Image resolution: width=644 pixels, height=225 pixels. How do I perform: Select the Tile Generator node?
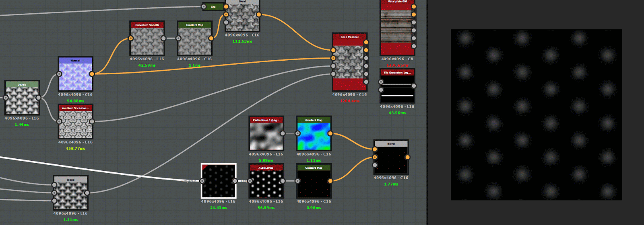(397, 86)
